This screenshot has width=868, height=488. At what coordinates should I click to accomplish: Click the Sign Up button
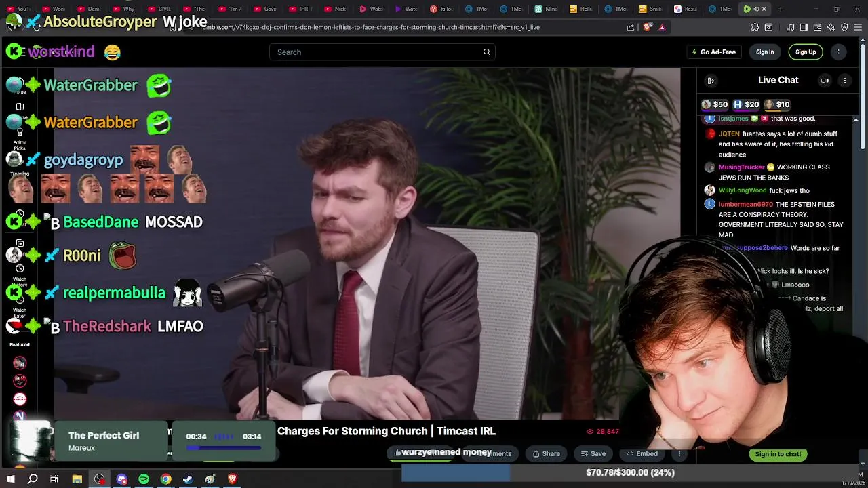806,52
